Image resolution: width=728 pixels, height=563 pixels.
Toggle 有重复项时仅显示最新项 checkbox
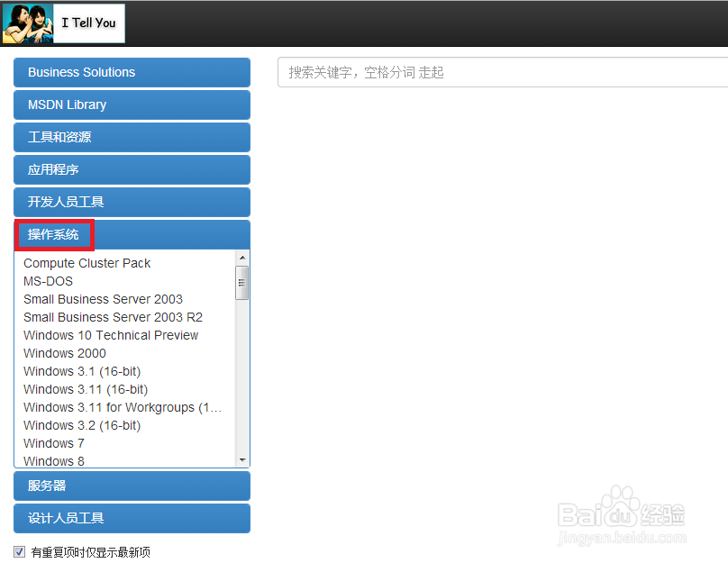[x=19, y=552]
